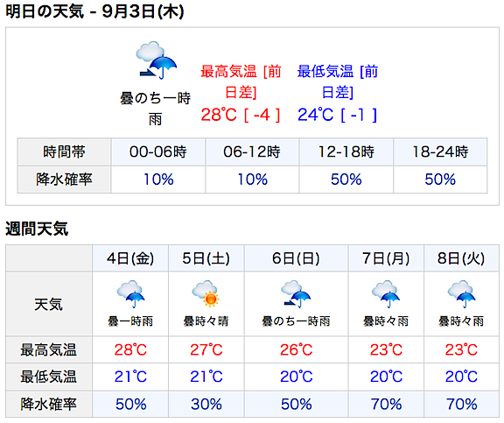Select the 5日(土) column header

(x=206, y=258)
